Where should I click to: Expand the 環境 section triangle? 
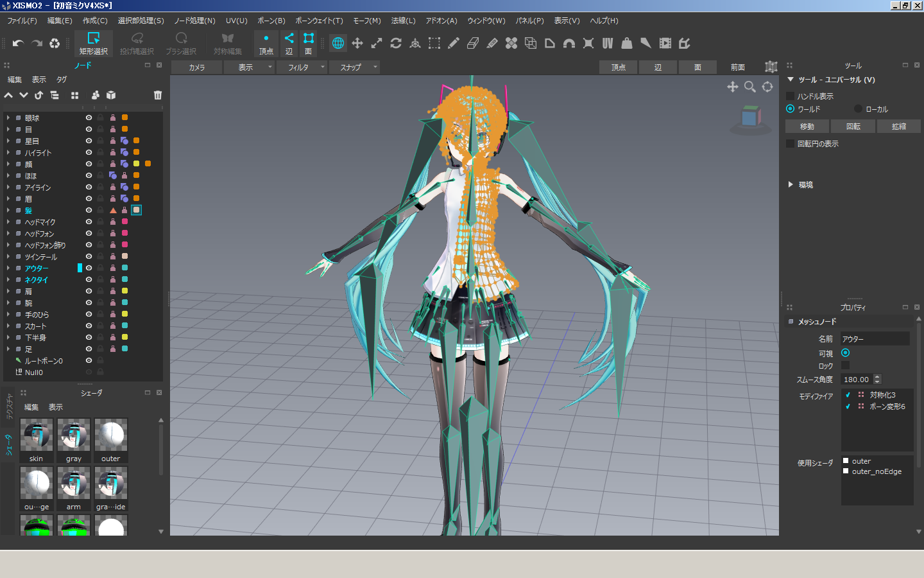[x=791, y=184]
